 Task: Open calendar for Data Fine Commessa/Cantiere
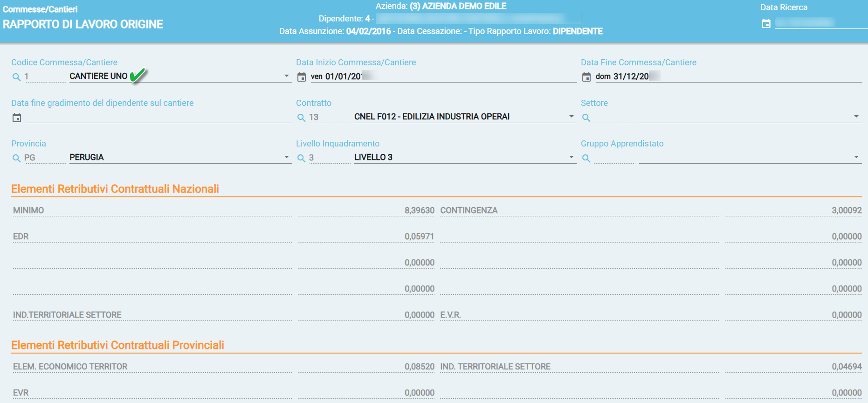(x=586, y=77)
